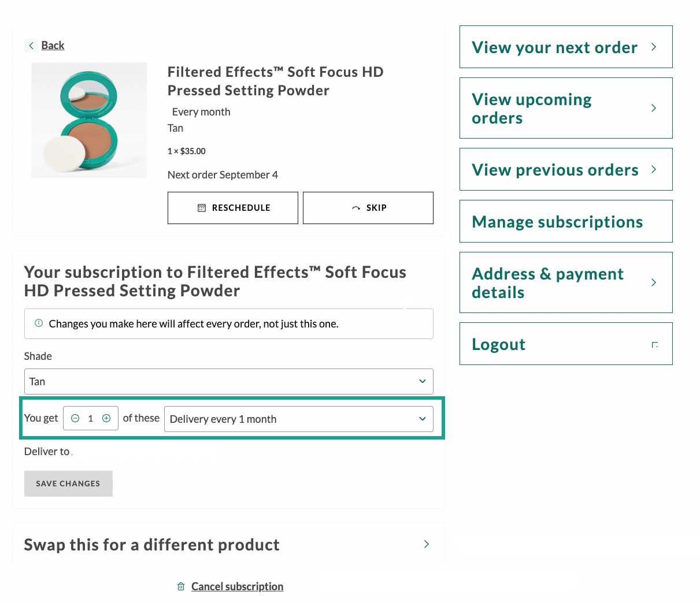Open the Delivery every 1 month dropdown
This screenshot has width=700, height=603.
click(298, 419)
